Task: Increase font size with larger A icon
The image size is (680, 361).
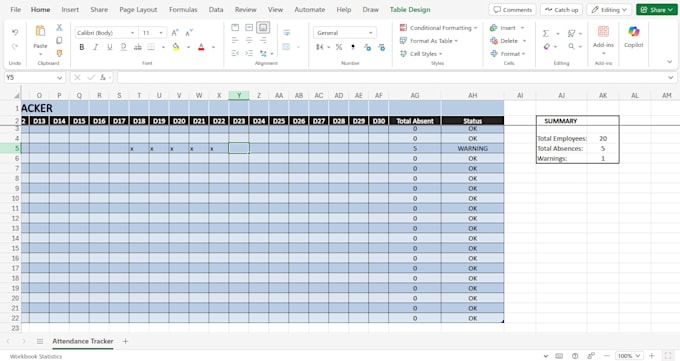Action: 175,33
